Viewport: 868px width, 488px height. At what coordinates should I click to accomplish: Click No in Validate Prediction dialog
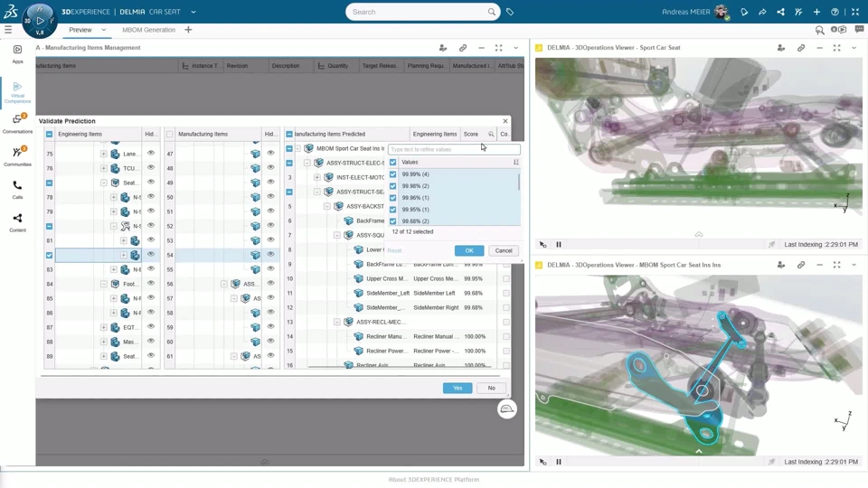[x=492, y=388]
